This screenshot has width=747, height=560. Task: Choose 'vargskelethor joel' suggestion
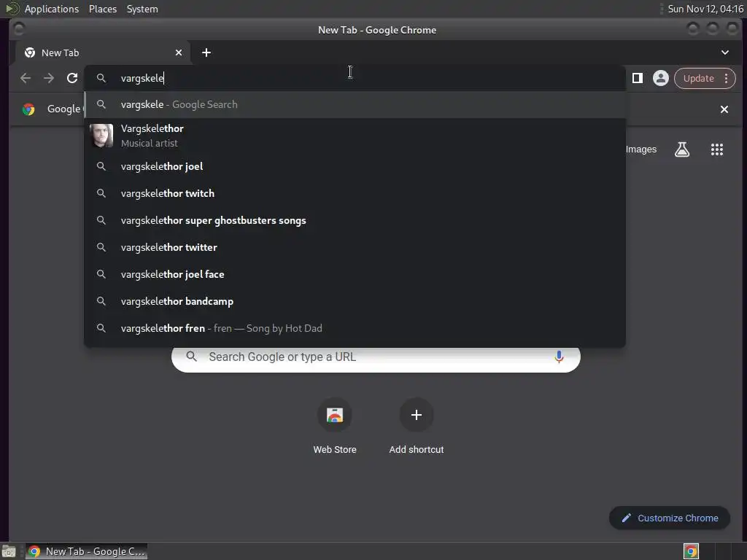(355, 166)
